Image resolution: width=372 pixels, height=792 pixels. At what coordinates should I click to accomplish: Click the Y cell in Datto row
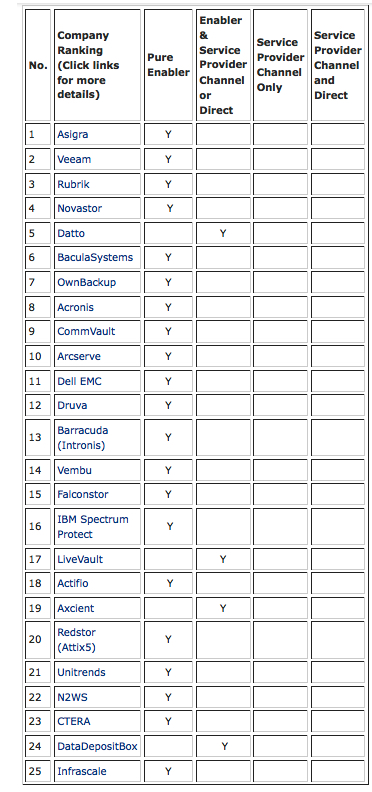click(223, 233)
